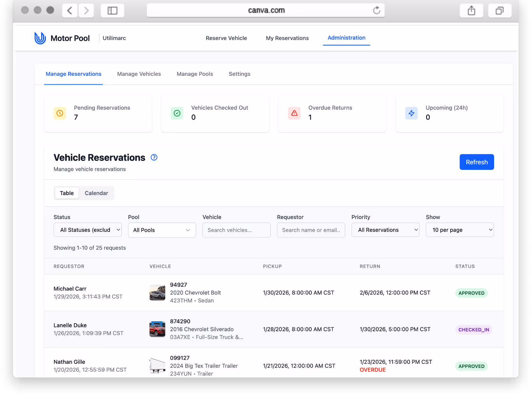Click the Overdue Returns card label
This screenshot has width=532, height=395.
[330, 108]
